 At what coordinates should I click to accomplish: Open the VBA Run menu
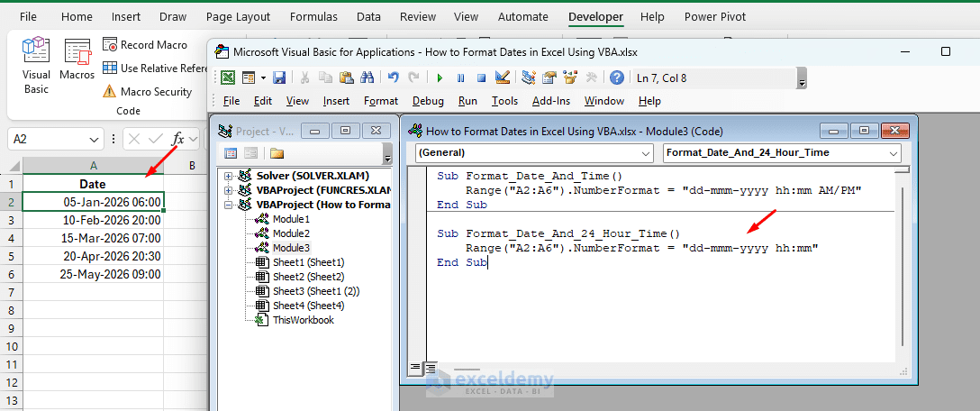[467, 101]
